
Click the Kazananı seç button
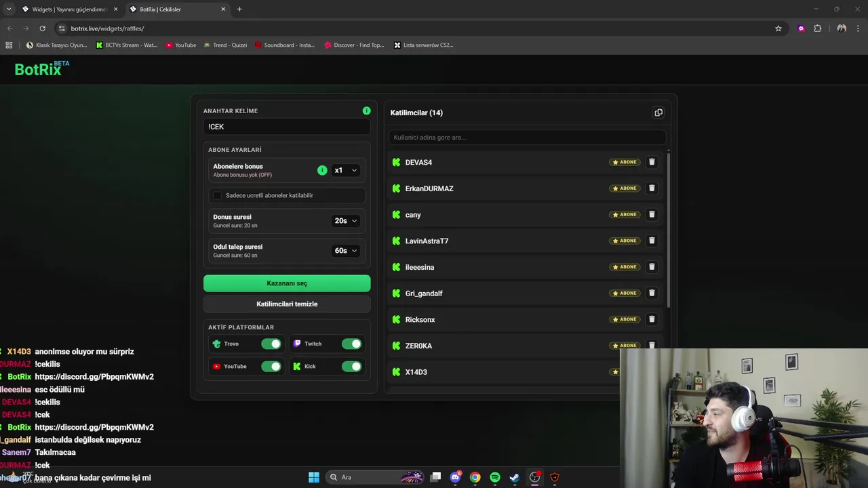coord(287,283)
